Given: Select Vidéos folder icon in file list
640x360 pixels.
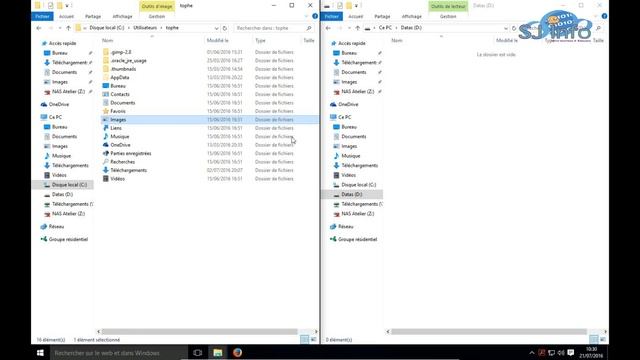Looking at the screenshot, I should [106, 179].
